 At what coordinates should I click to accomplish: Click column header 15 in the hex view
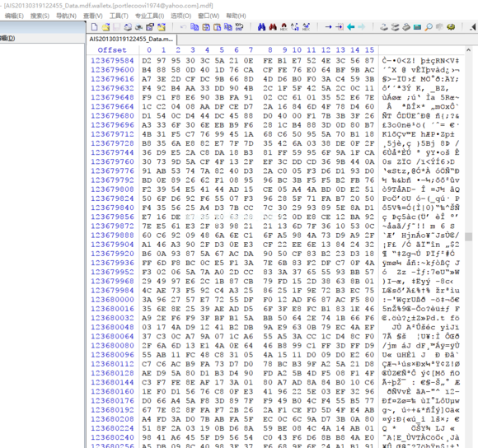(370, 50)
